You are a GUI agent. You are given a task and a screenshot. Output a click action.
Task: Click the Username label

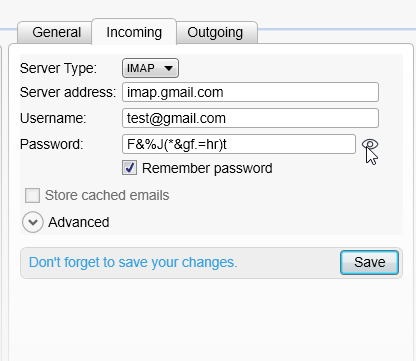pyautogui.click(x=53, y=118)
